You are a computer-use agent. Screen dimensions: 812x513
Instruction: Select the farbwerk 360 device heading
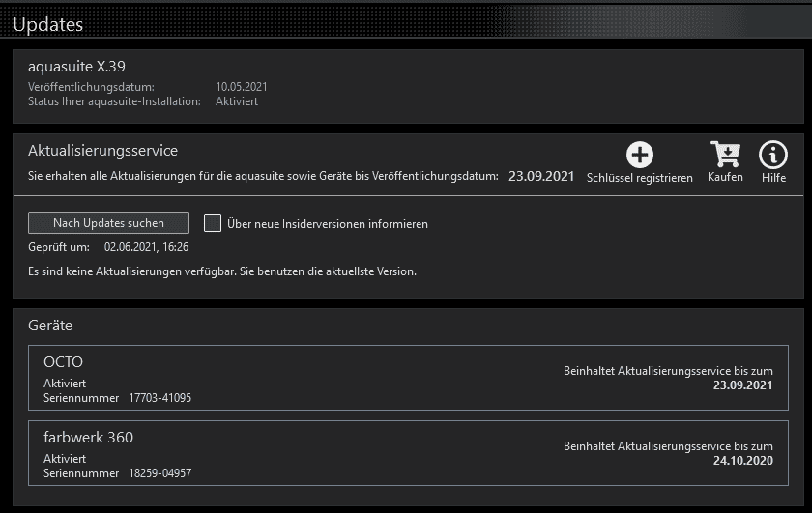pos(89,438)
